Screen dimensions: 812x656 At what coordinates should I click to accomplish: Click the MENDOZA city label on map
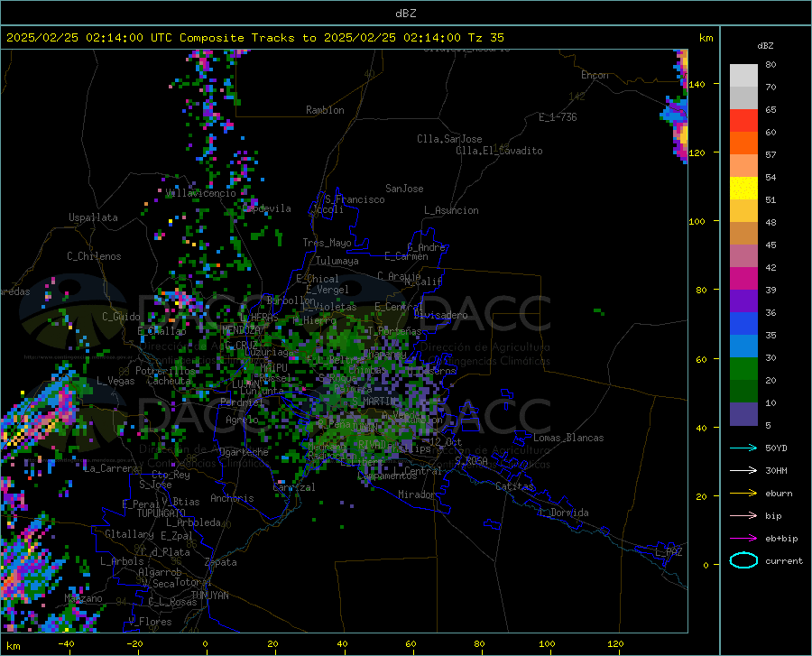click(241, 329)
